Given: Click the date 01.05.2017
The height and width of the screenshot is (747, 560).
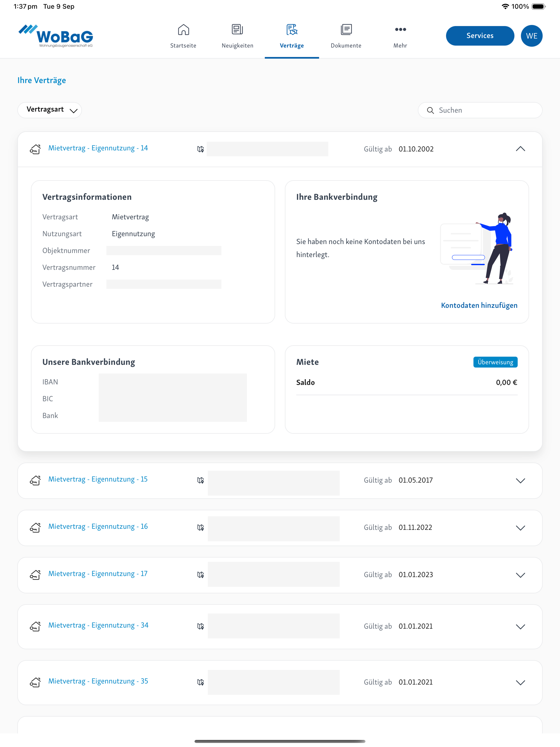Looking at the screenshot, I should tap(416, 480).
